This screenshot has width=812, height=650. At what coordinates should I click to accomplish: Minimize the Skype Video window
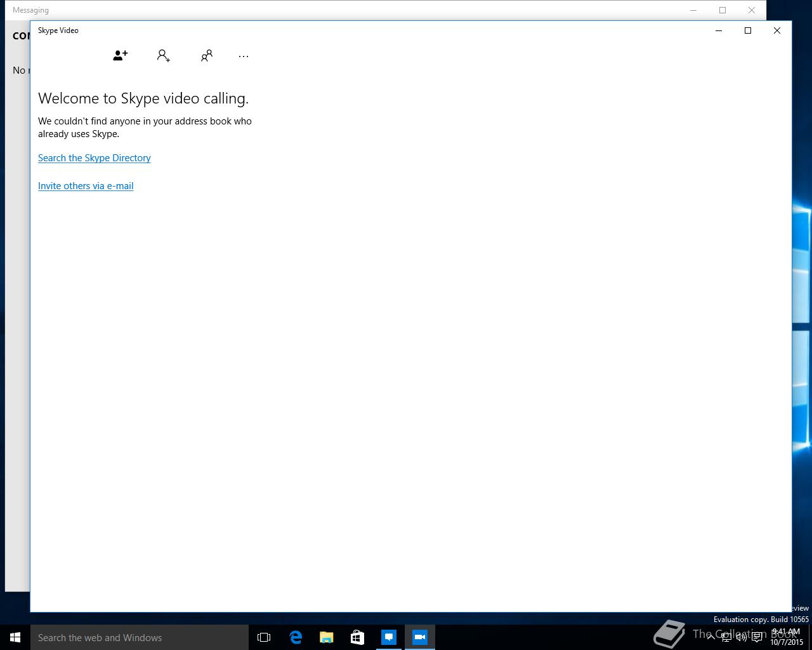(719, 30)
